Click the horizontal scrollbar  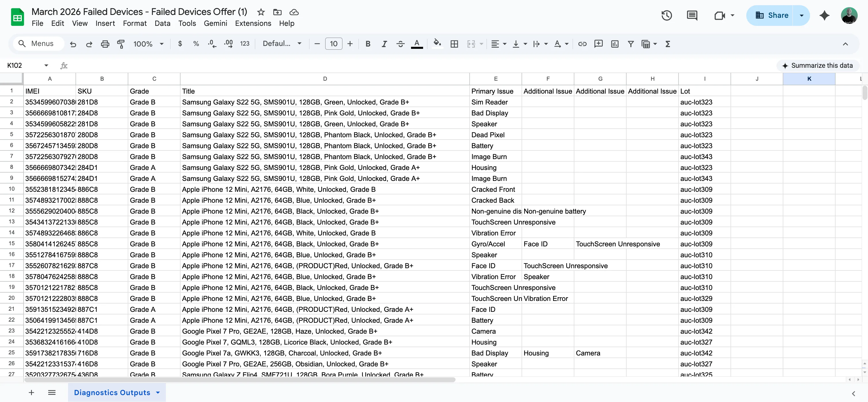240,380
